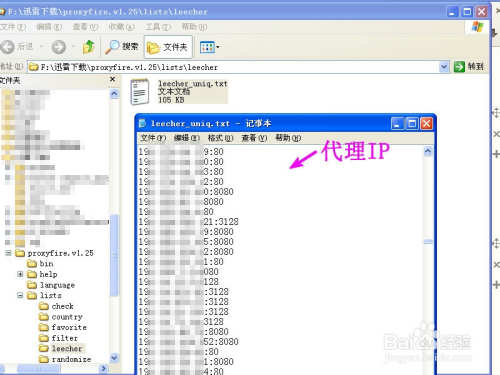Go up one folder level
This screenshot has height=375, width=500.
pyautogui.click(x=89, y=47)
